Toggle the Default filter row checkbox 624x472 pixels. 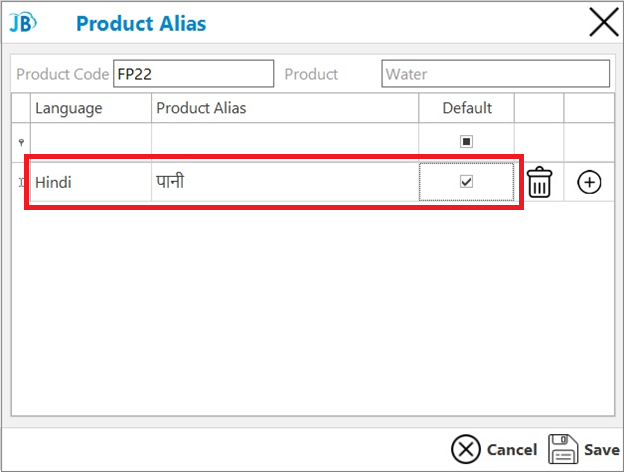(466, 141)
